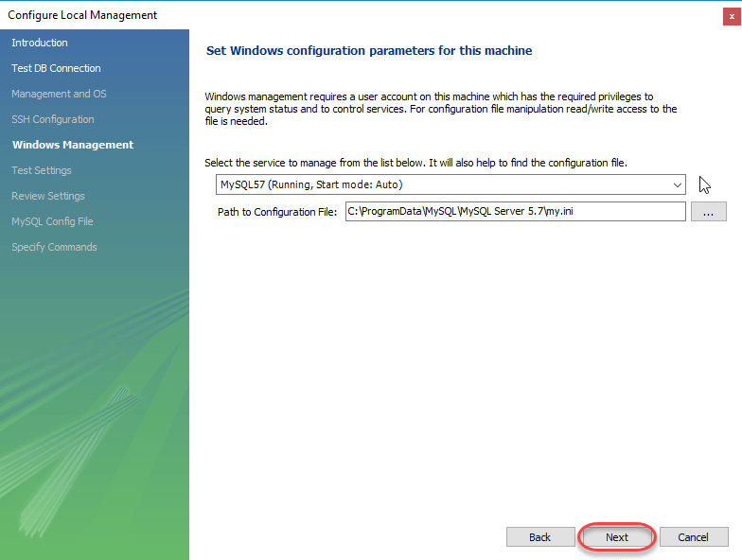The width and height of the screenshot is (742, 560).
Task: Click the Set Windows configuration parameters heading
Action: point(369,50)
